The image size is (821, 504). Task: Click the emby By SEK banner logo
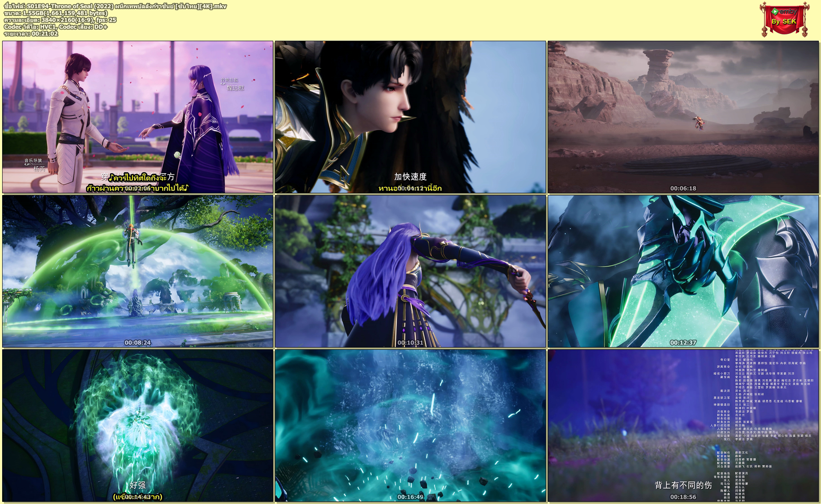[784, 19]
